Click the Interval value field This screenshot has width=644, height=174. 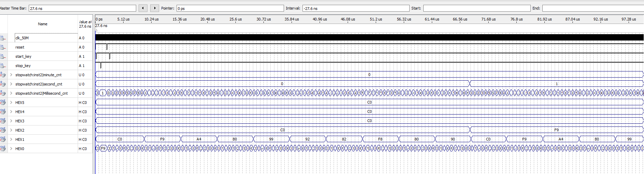coord(356,8)
